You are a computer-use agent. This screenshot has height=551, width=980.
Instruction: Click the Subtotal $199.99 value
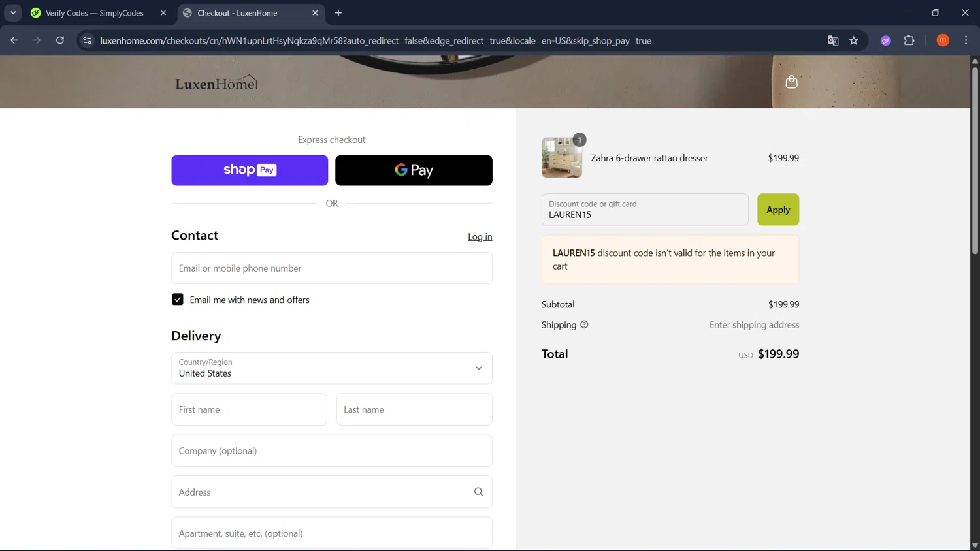coord(783,304)
